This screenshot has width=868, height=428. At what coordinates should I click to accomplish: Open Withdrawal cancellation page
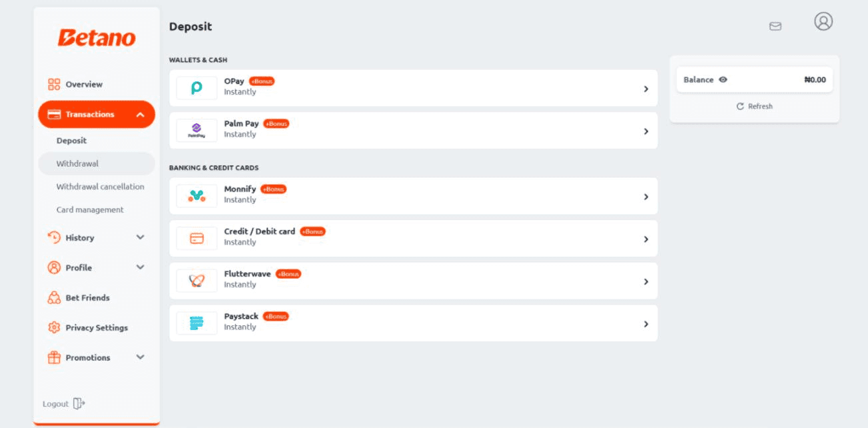(x=100, y=187)
